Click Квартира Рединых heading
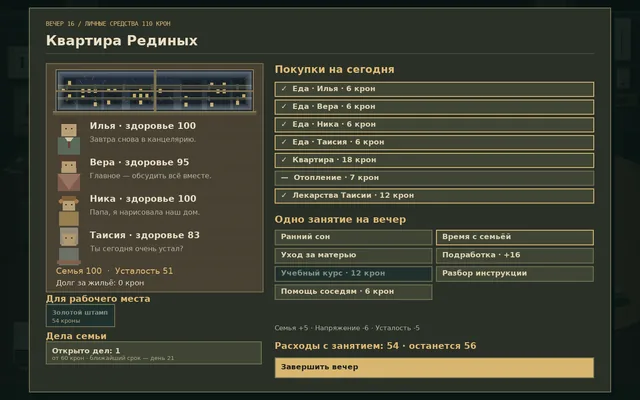The image size is (640, 400). (122, 41)
